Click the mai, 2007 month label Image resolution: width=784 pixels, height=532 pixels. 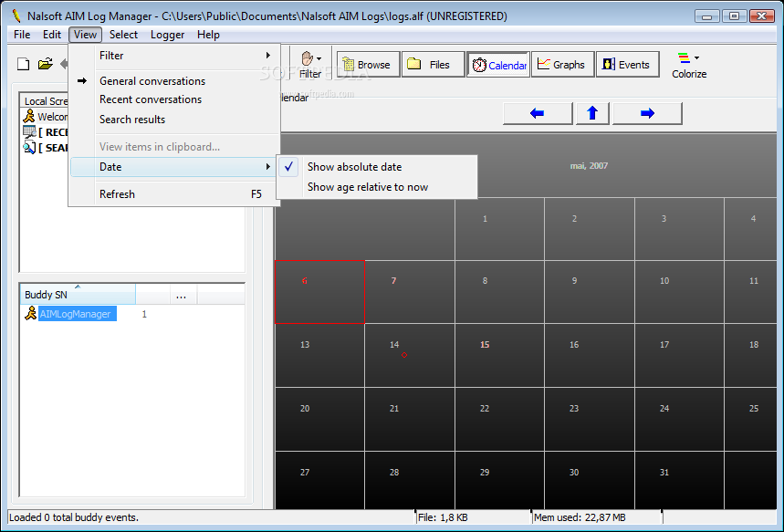point(589,166)
